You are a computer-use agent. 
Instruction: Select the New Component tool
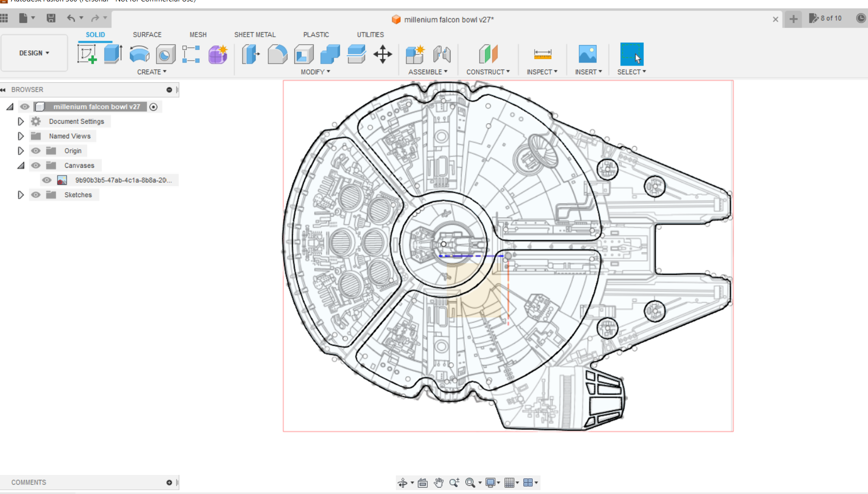[x=415, y=54]
